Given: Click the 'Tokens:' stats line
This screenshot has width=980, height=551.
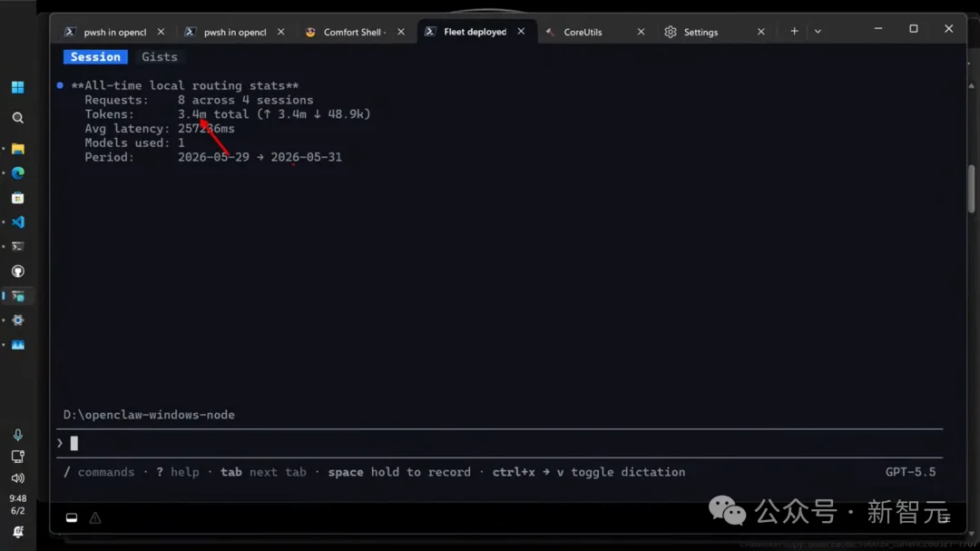Looking at the screenshot, I should coord(228,114).
